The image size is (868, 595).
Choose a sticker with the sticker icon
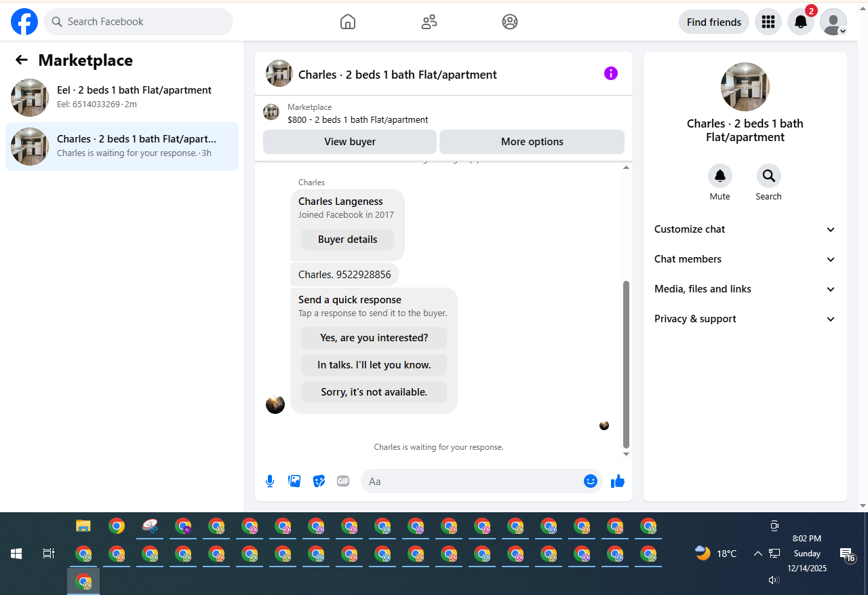319,481
